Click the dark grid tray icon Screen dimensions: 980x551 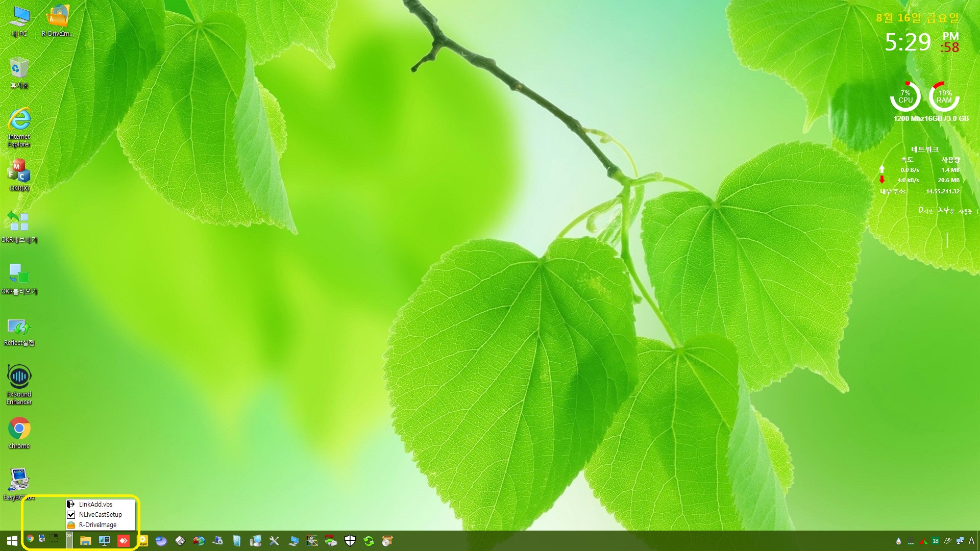[911, 541]
